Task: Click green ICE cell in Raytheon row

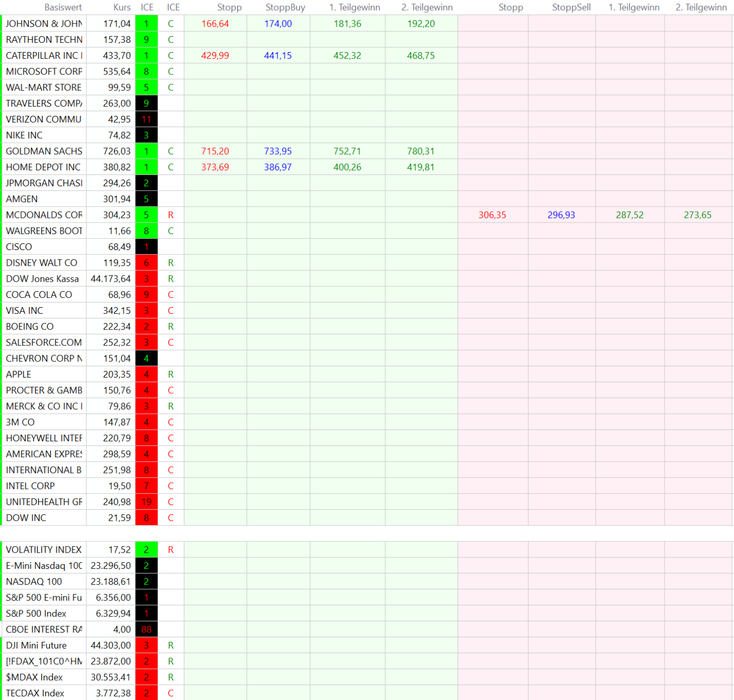Action: pos(146,39)
